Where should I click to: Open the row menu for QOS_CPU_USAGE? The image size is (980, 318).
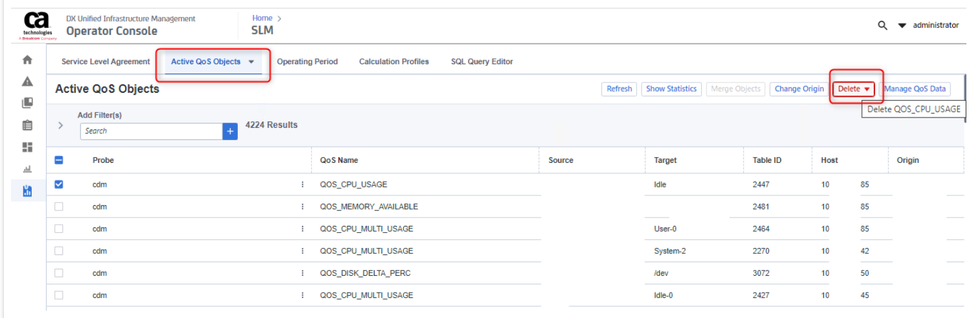(x=302, y=185)
